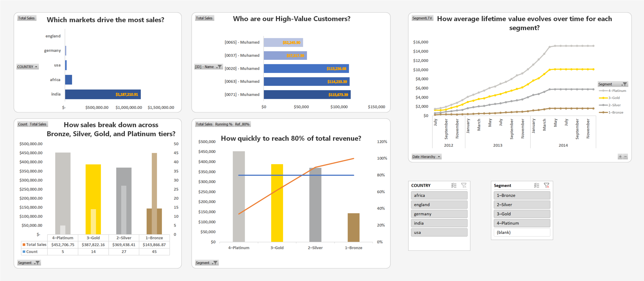Toggle 1–Bronze in Segment slicer

(522, 195)
